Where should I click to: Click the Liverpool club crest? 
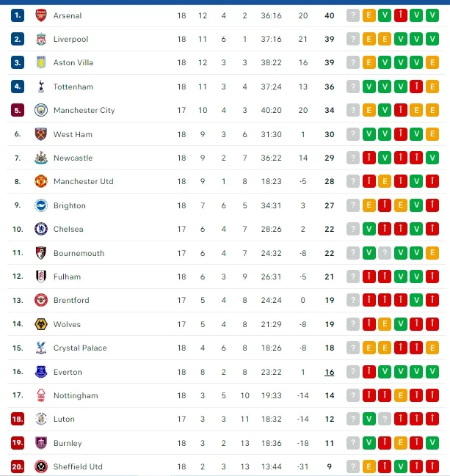point(40,39)
